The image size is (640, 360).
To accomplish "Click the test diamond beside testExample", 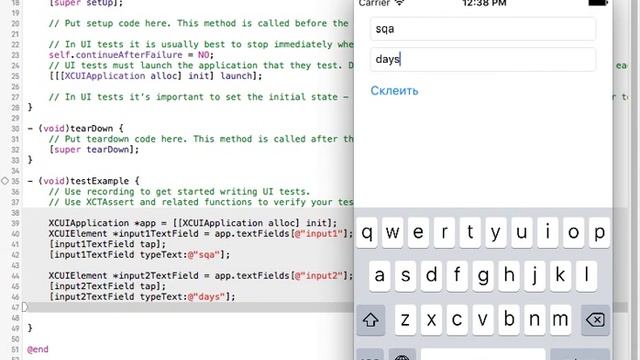I will pyautogui.click(x=4, y=181).
